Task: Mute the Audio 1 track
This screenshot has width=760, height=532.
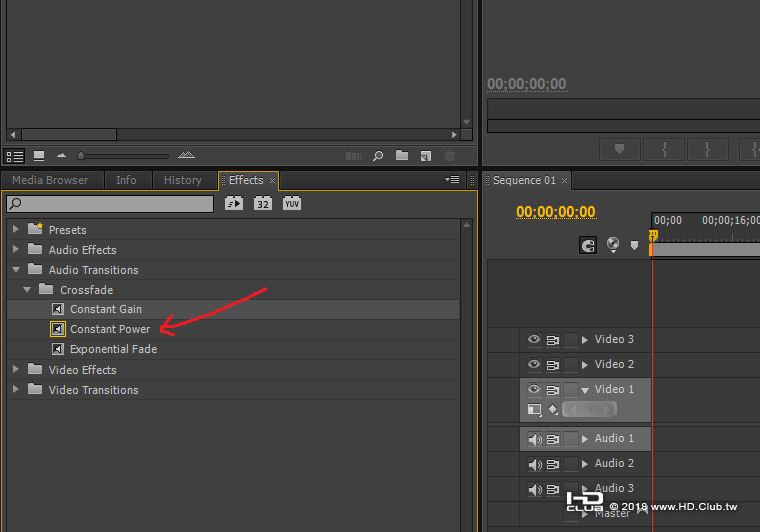Action: 535,439
